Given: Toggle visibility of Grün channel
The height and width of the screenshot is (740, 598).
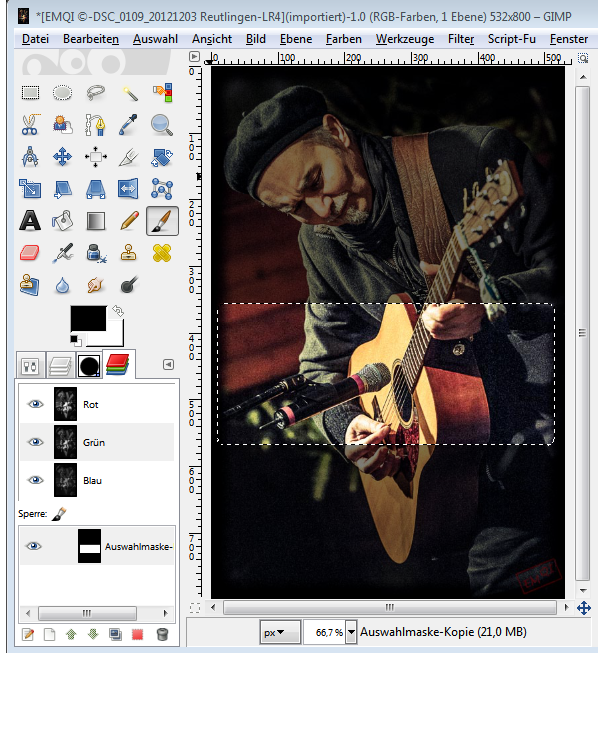Looking at the screenshot, I should click(x=35, y=442).
